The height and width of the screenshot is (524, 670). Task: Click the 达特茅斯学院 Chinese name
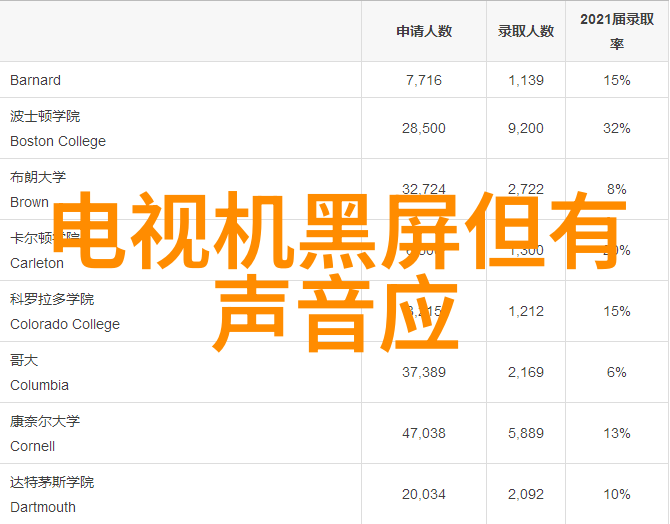52,482
